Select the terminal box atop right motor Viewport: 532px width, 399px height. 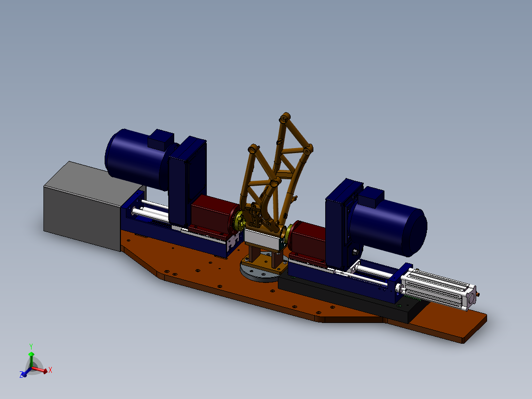[x=372, y=197]
